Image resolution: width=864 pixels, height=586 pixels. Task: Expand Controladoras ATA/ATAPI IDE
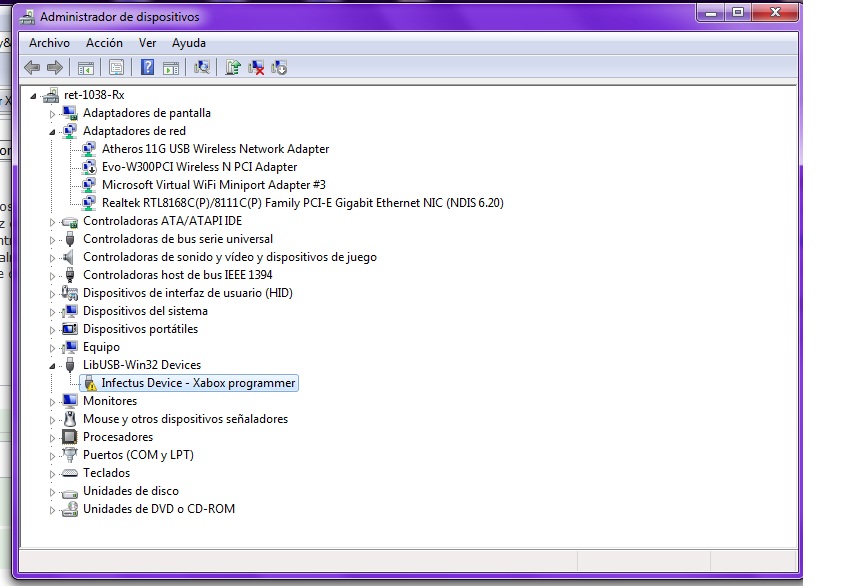(52, 222)
